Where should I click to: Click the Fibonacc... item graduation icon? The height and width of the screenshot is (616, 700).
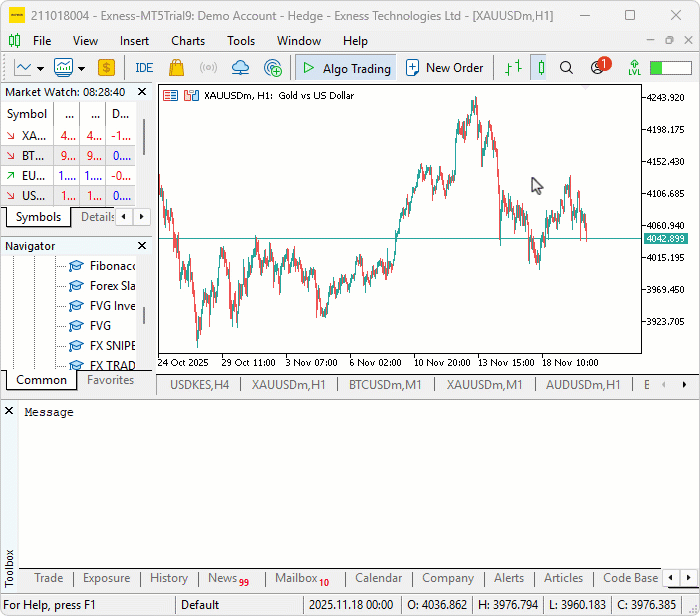pyautogui.click(x=76, y=266)
